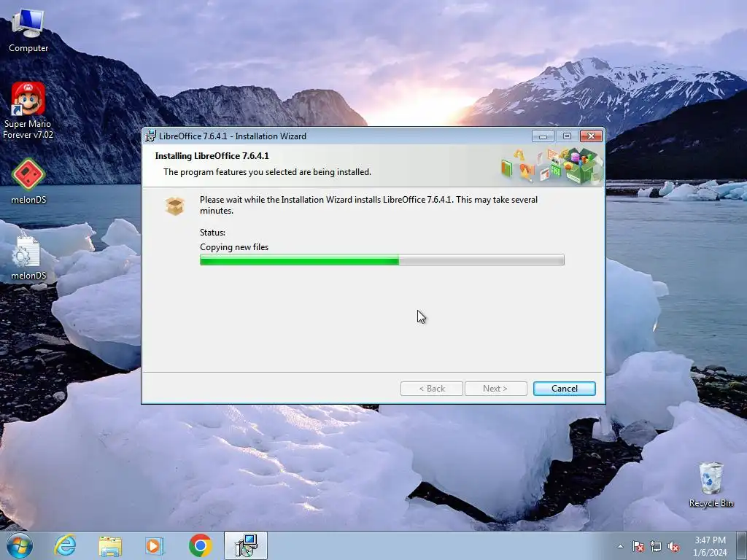Click the 'Status:' label

(x=212, y=233)
